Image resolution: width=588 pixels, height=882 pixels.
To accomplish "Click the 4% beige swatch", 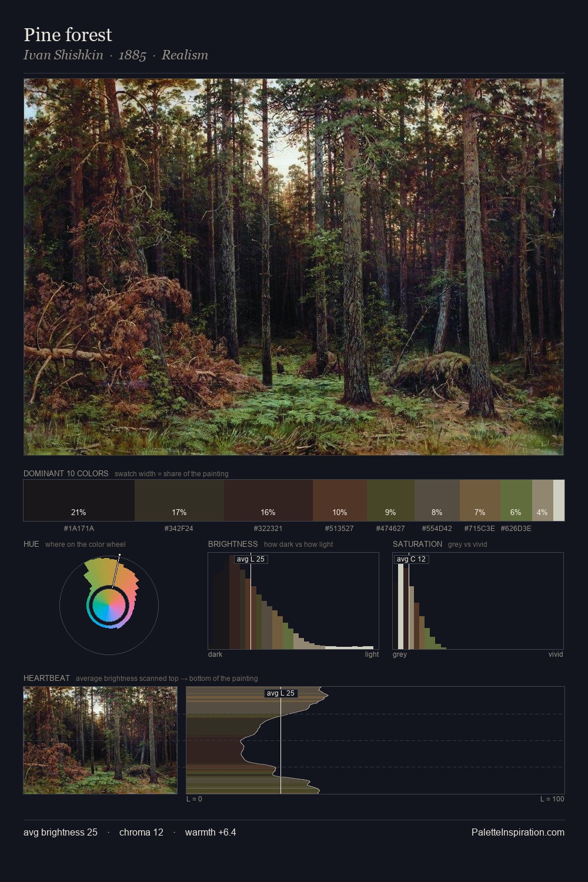I will [x=543, y=500].
